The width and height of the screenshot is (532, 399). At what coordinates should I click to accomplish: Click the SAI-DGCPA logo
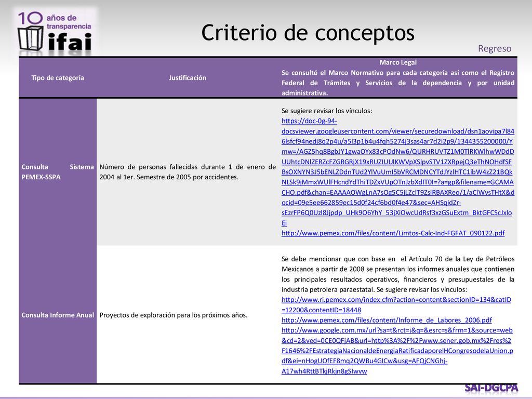point(491,388)
